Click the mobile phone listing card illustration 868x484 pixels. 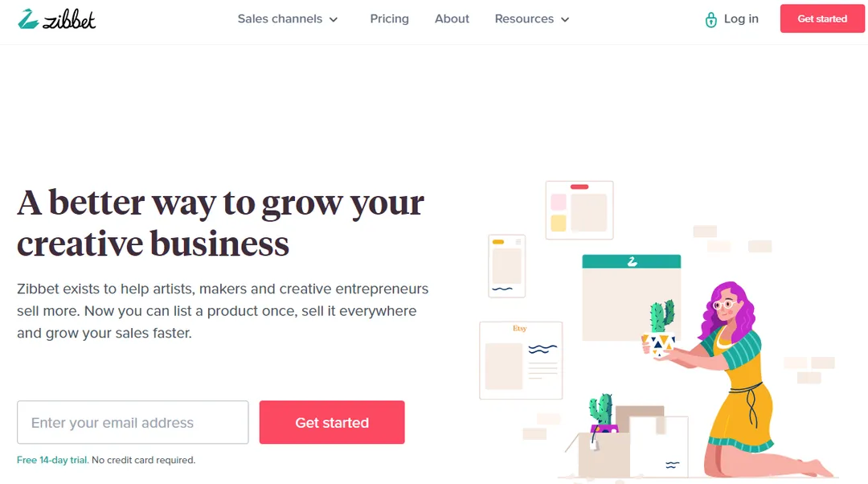(506, 266)
